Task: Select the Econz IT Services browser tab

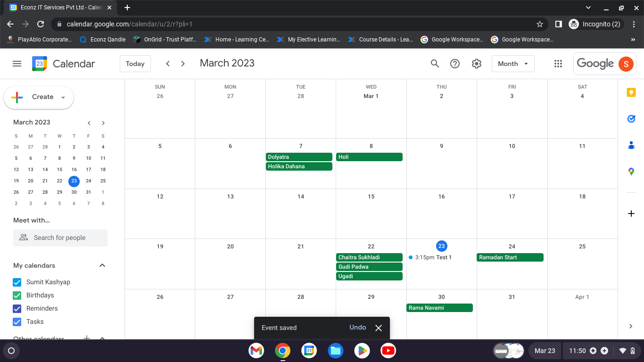Action: [x=61, y=8]
